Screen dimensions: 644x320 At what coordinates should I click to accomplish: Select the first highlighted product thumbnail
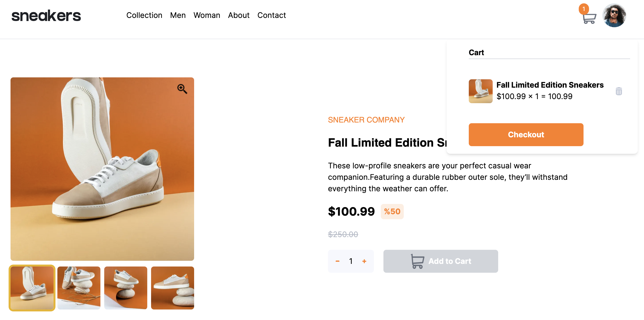[x=32, y=288]
